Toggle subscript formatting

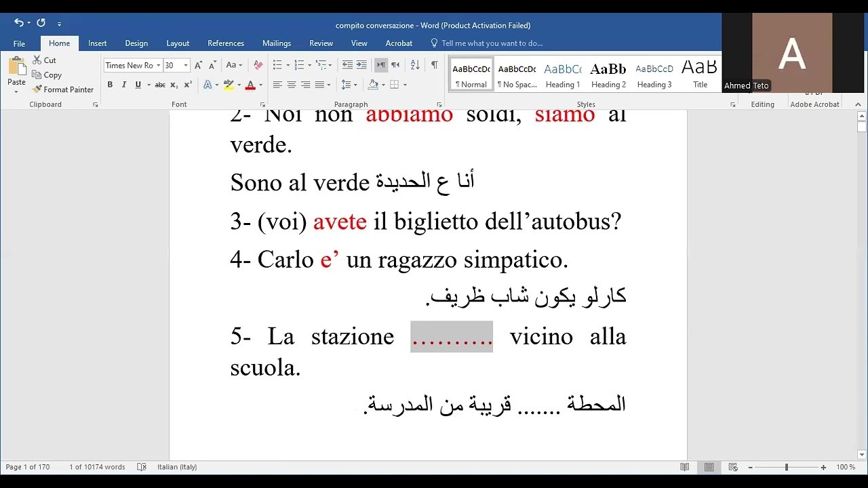[174, 85]
